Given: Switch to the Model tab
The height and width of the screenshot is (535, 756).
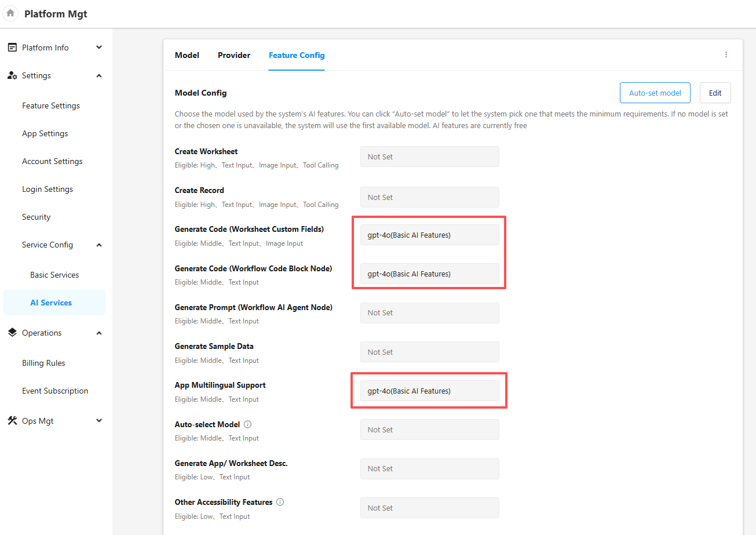Looking at the screenshot, I should click(187, 55).
